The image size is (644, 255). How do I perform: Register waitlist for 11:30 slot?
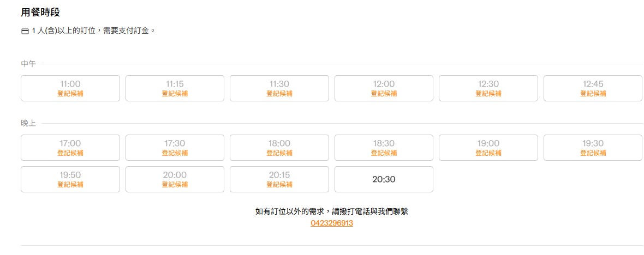tap(279, 88)
